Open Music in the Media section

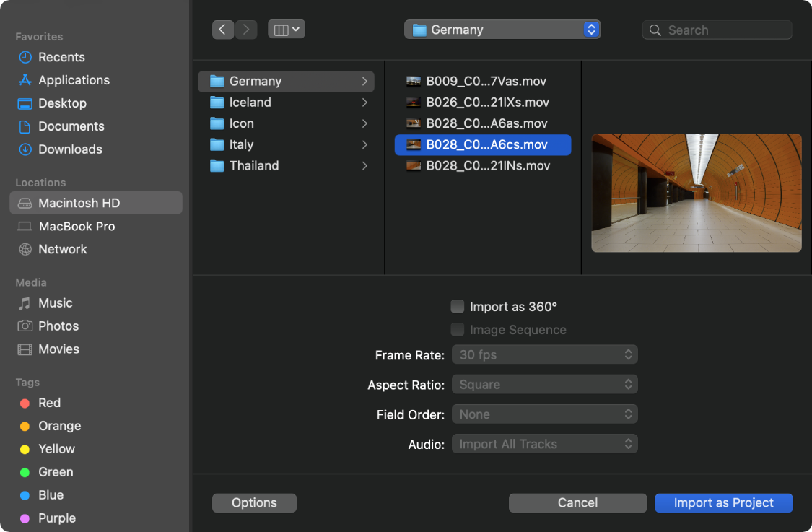[55, 303]
